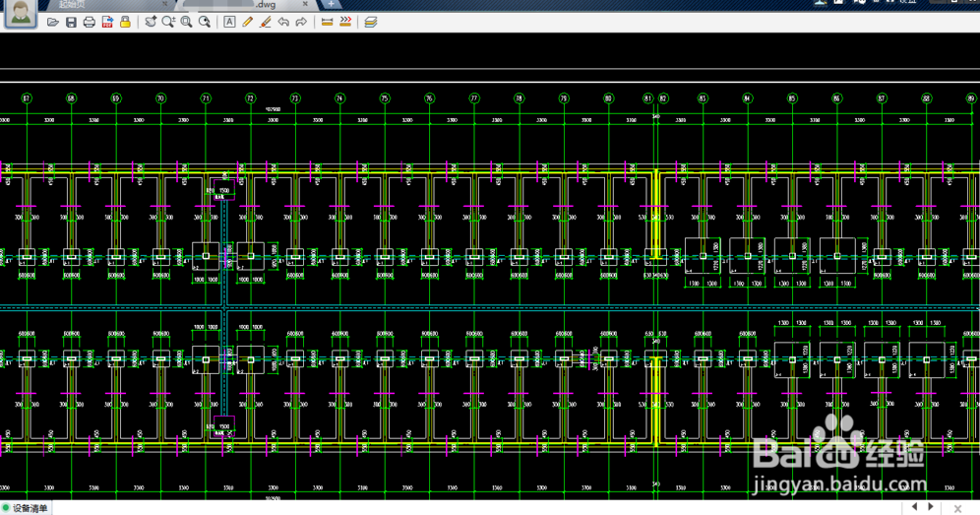This screenshot has height=515, width=980.
Task: Select the pencil drawing tool
Action: tap(248, 22)
